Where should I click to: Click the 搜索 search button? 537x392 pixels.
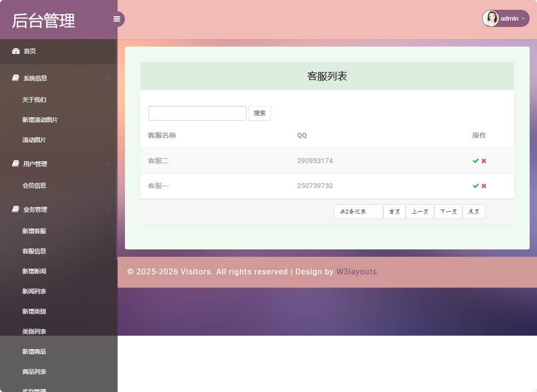point(259,113)
